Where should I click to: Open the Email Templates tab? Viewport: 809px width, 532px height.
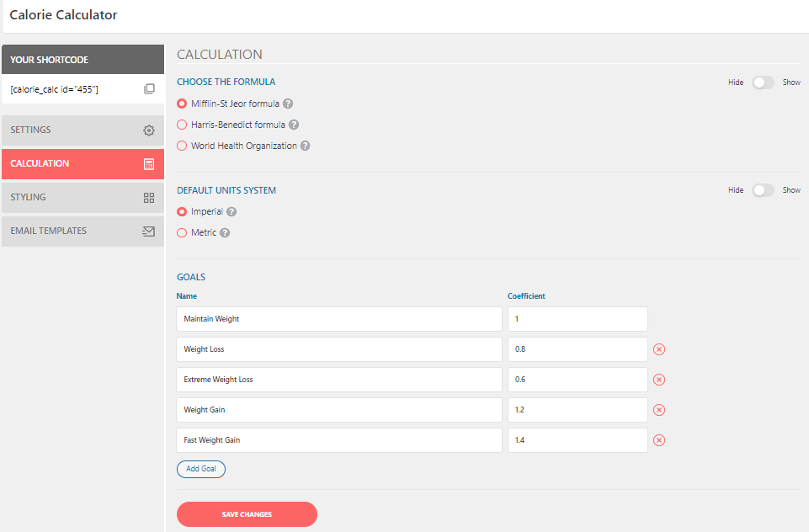pyautogui.click(x=82, y=231)
